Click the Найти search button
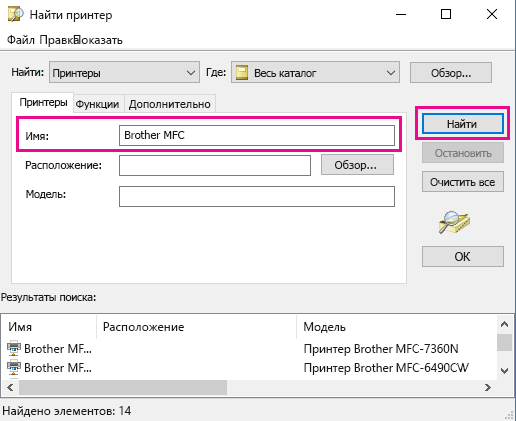This screenshot has width=516, height=421. click(462, 124)
